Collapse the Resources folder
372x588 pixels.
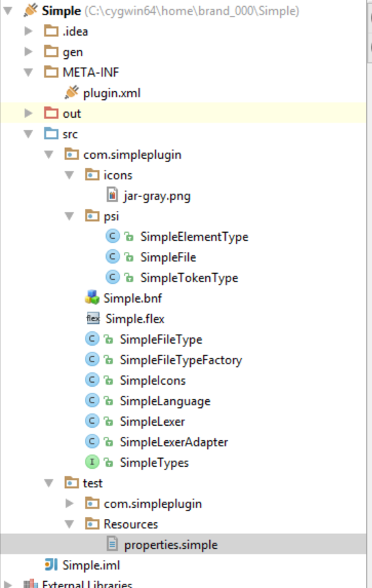[x=69, y=524]
